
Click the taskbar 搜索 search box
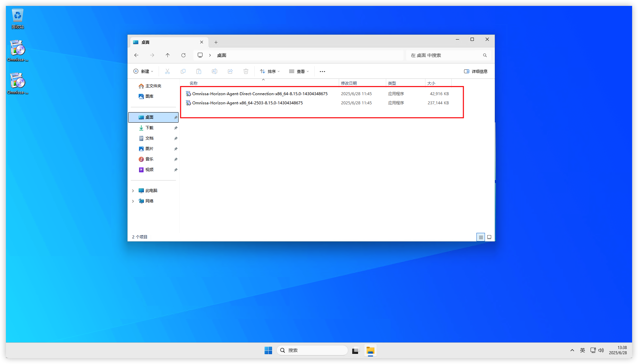(312, 350)
